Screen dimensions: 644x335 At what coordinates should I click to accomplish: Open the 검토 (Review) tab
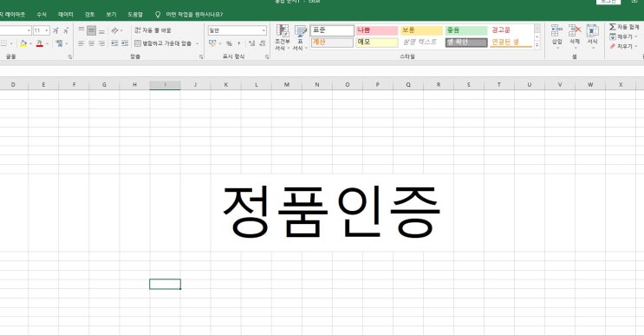(89, 15)
